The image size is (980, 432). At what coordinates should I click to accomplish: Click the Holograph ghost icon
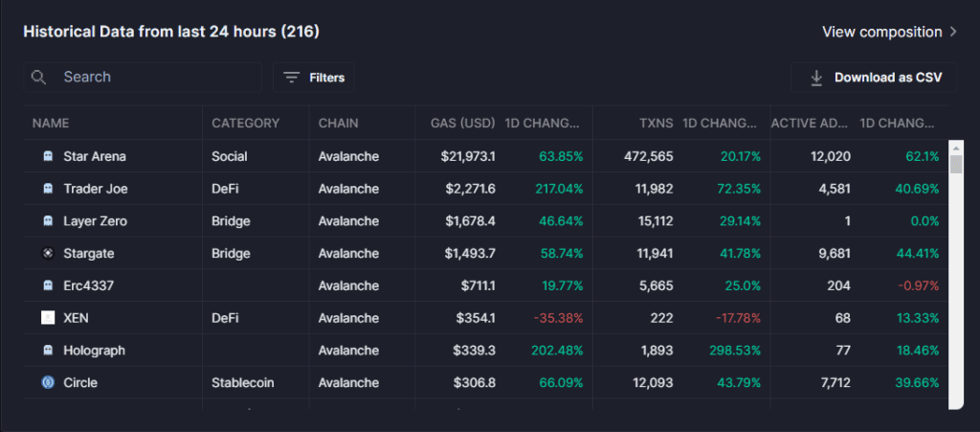48,350
